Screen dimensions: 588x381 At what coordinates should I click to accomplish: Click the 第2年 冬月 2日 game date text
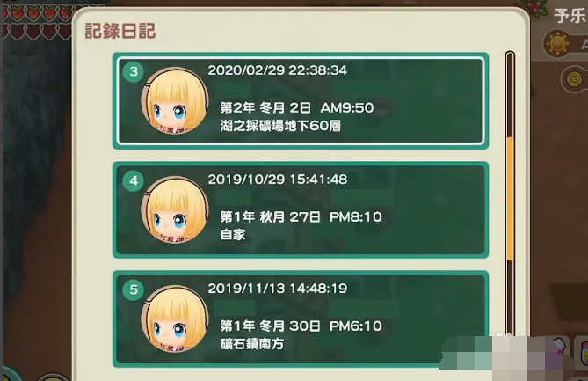click(x=265, y=108)
